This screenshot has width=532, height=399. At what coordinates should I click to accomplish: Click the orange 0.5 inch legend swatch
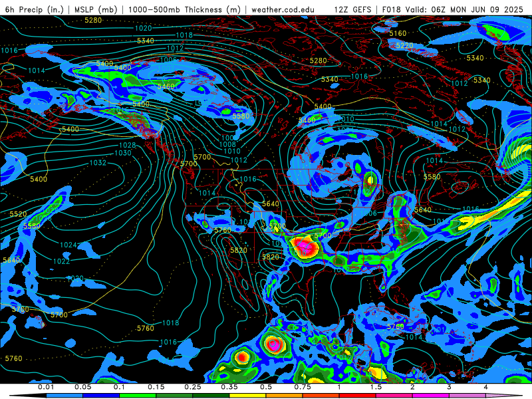(x=285, y=396)
